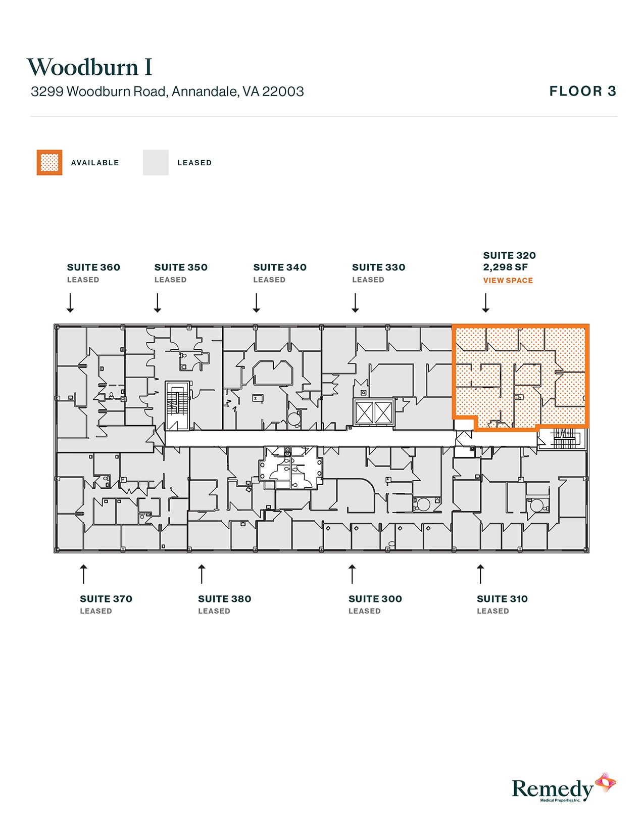Click the orange Available legend swatch
The height and width of the screenshot is (834, 644).
pos(49,163)
